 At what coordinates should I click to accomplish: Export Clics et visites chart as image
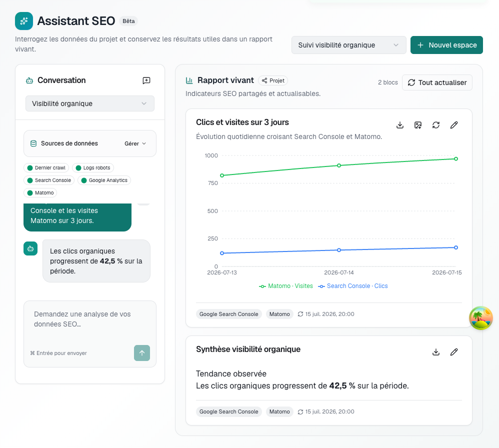pos(418,125)
